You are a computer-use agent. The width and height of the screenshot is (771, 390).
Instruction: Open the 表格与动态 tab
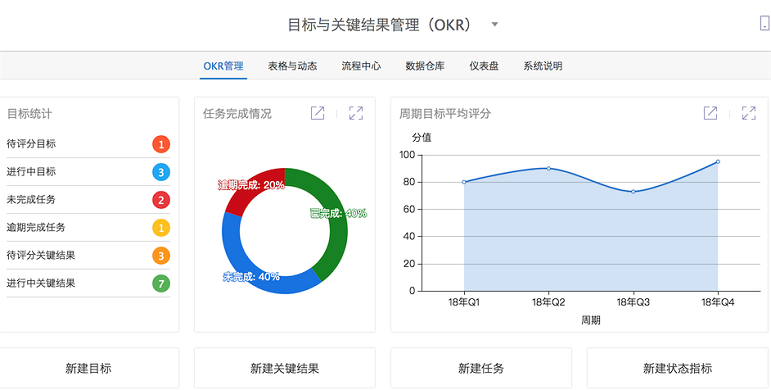tap(292, 66)
